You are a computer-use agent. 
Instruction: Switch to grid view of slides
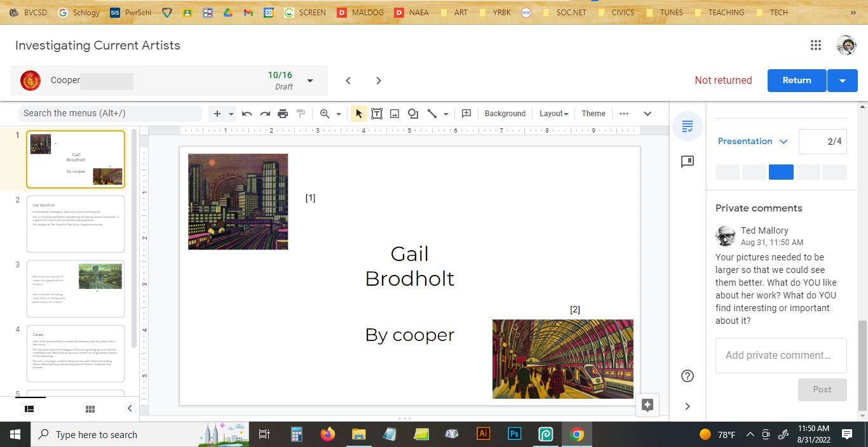tap(90, 409)
